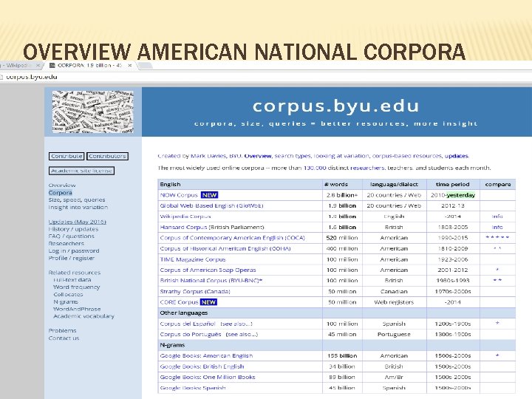Select the CORPORA 1.9 billion tab
The image size is (532, 399).
coord(90,65)
